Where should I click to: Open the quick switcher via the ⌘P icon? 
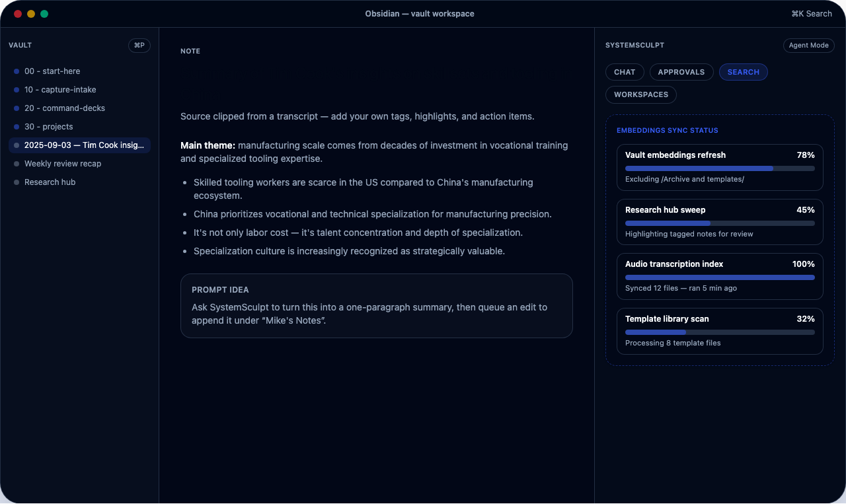click(139, 45)
